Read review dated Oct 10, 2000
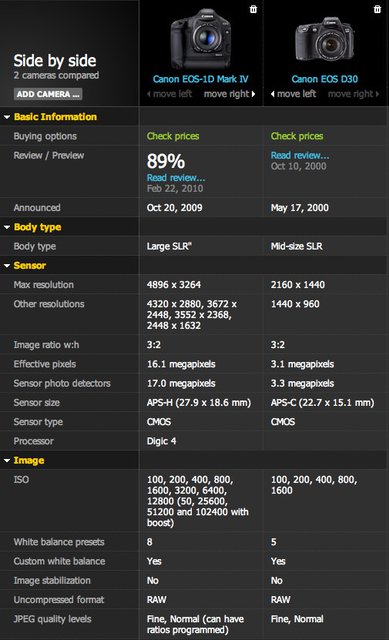 tap(300, 155)
